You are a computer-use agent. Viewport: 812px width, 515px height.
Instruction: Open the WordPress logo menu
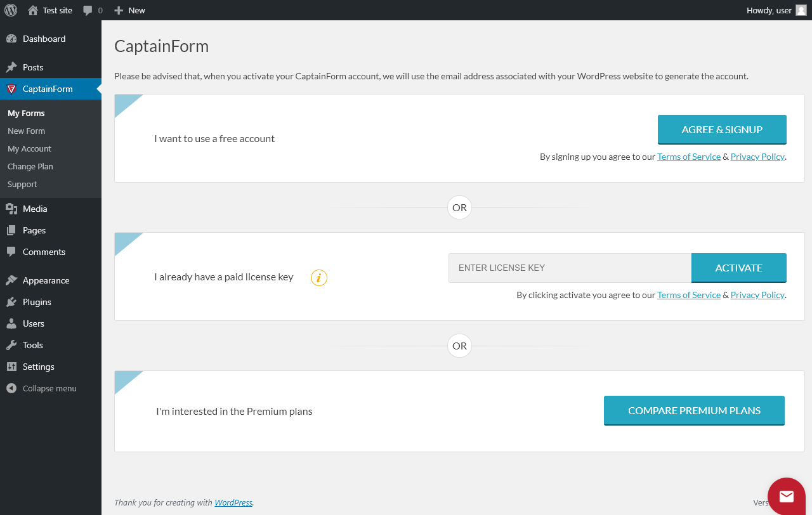click(11, 10)
